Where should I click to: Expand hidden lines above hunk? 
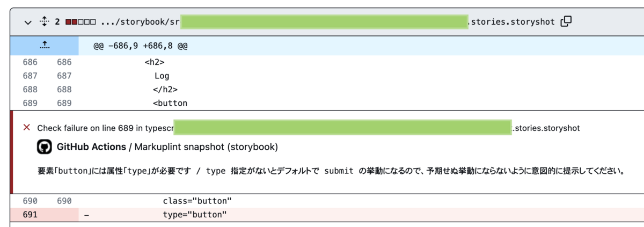(x=44, y=45)
